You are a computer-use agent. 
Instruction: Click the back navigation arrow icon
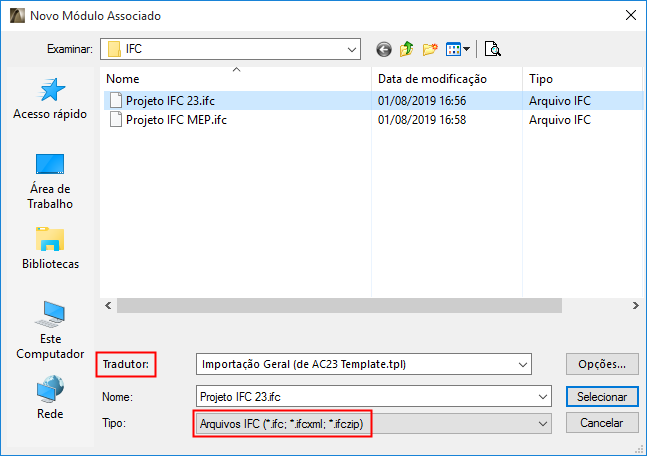point(384,48)
